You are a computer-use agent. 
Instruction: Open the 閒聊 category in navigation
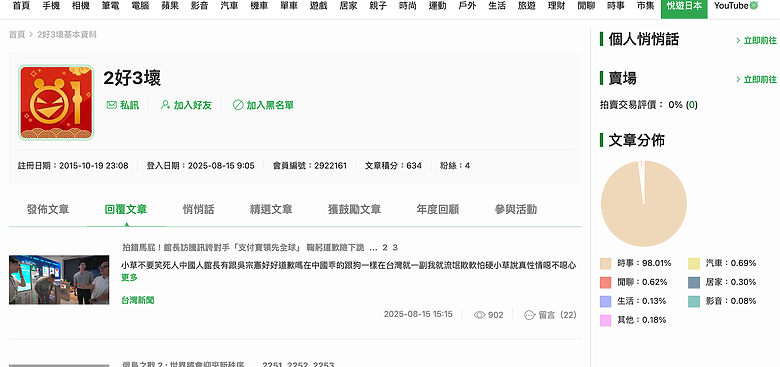click(586, 6)
